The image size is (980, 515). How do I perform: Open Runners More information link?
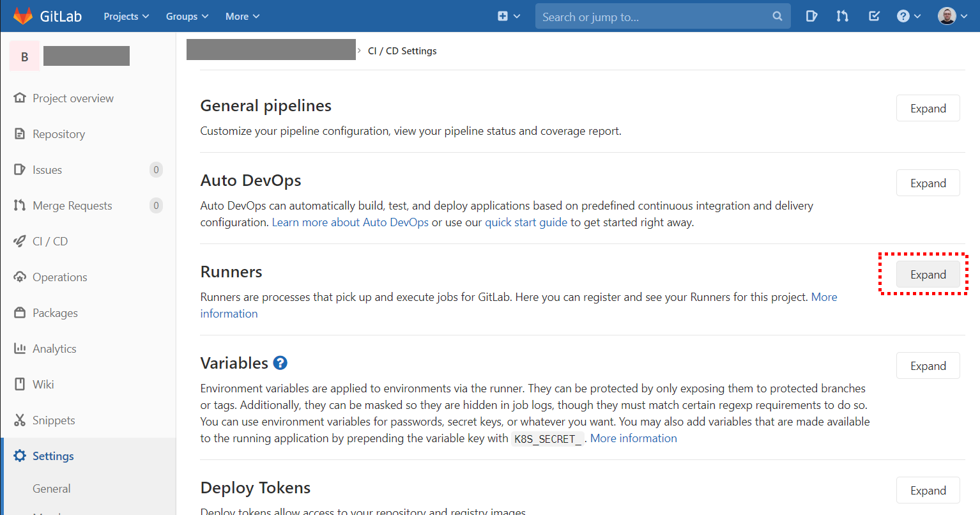824,297
